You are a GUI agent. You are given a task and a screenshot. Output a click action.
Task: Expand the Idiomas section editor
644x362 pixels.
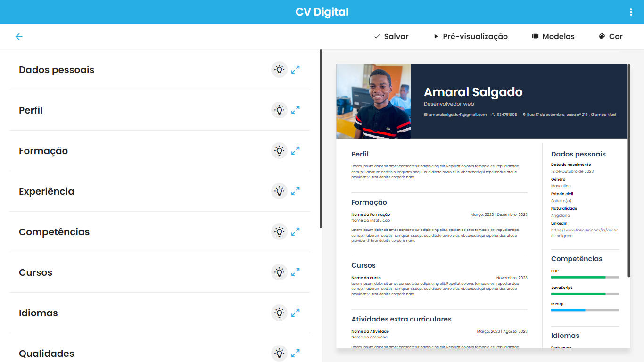295,313
